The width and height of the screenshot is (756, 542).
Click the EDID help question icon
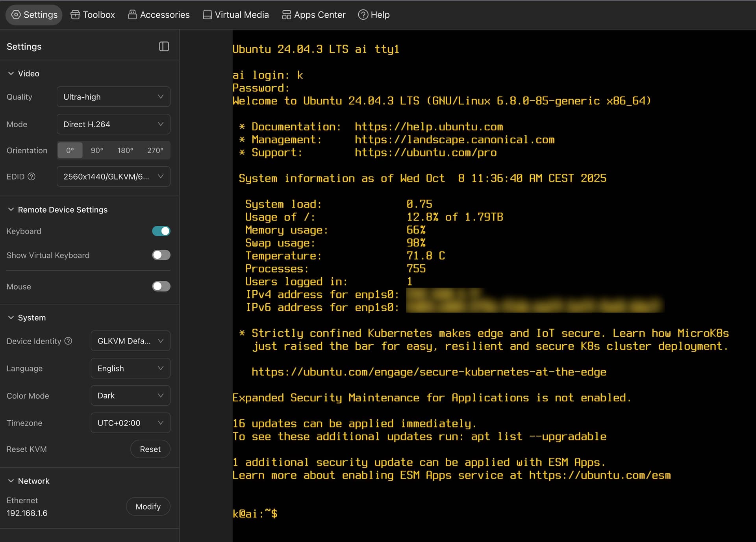point(31,176)
